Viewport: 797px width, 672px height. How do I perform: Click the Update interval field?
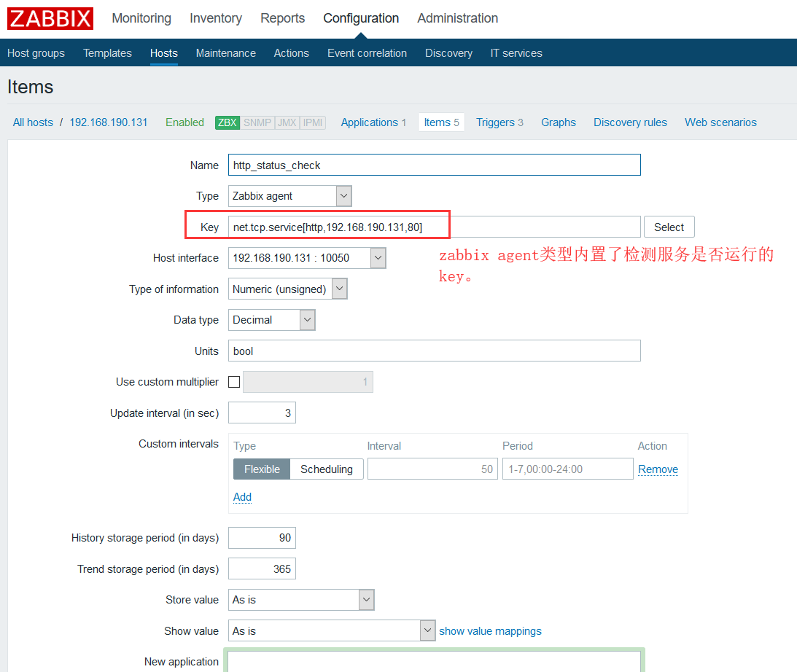click(x=262, y=413)
